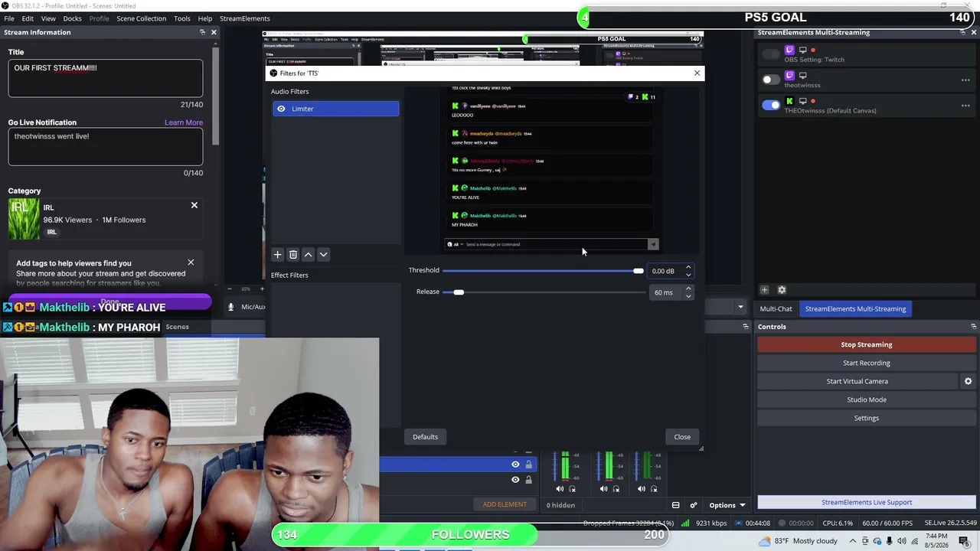Toggle visibility eye of the Limiter filter

click(281, 109)
